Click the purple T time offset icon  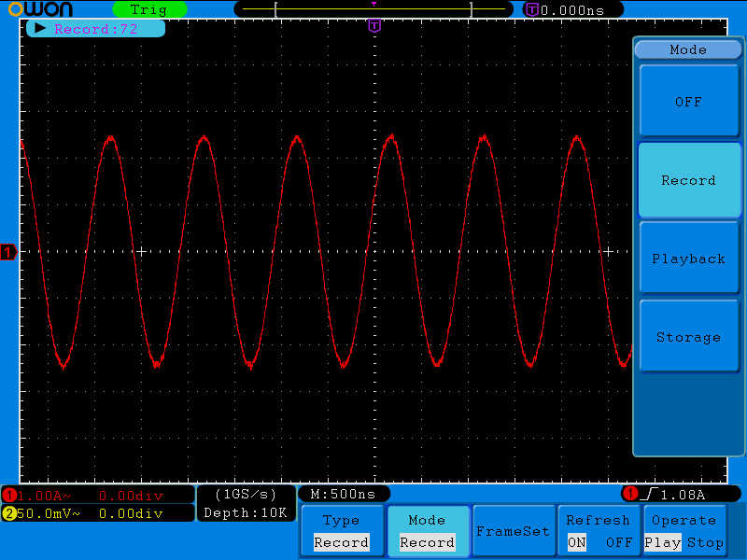coord(532,9)
